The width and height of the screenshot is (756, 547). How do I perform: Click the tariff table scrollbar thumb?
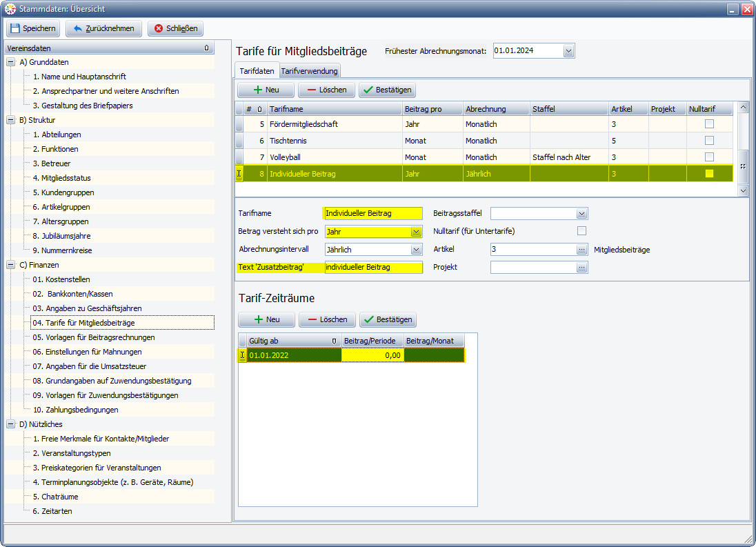pyautogui.click(x=743, y=166)
